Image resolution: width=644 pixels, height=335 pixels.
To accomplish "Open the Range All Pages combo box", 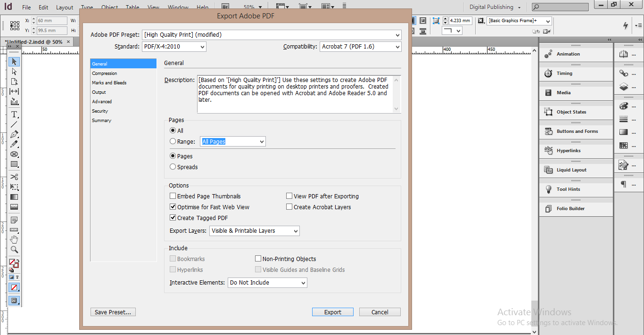I will pos(233,141).
